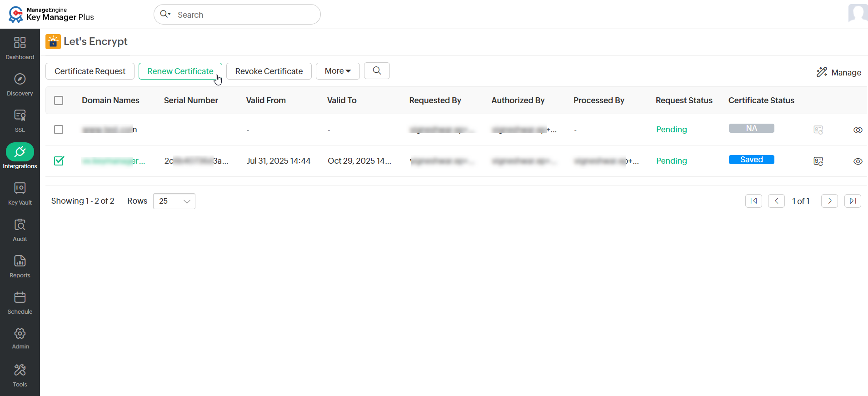Go to last page of results
Screen dimensions: 868x396
pos(853,201)
